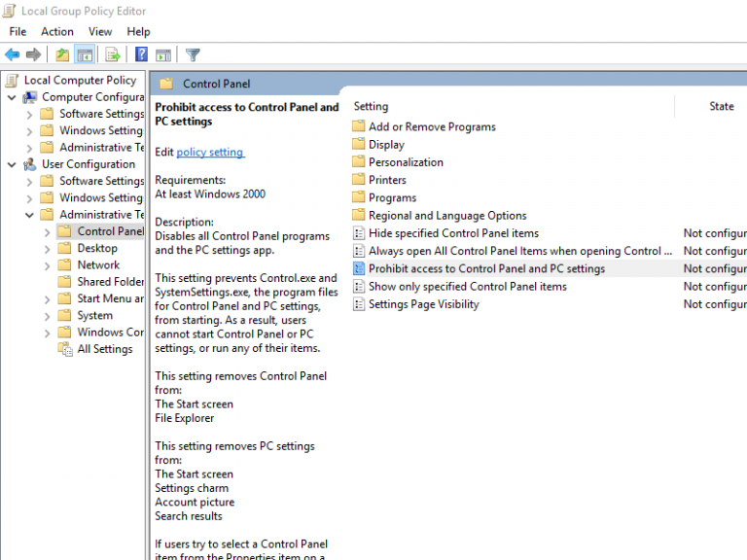Click the Forward arrow toolbar icon
The image size is (747, 560).
[x=33, y=54]
